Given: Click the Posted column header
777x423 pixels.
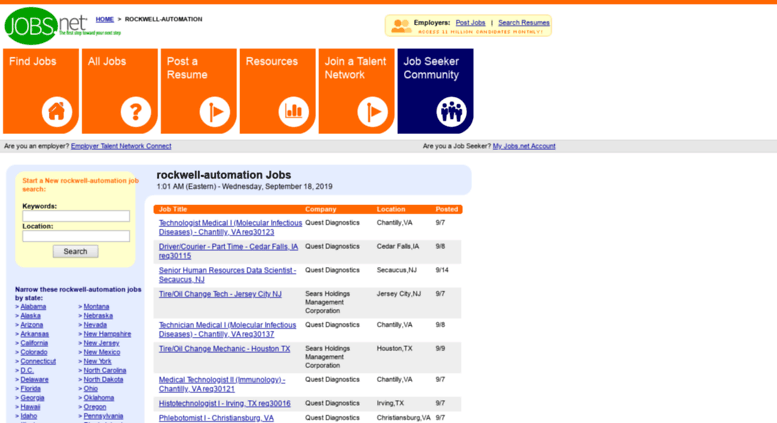Looking at the screenshot, I should click(x=446, y=210).
